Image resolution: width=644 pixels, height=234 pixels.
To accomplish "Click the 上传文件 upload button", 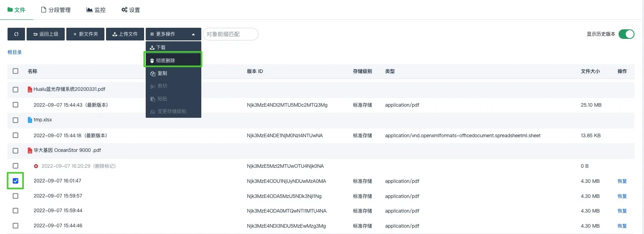I will pyautogui.click(x=125, y=34).
